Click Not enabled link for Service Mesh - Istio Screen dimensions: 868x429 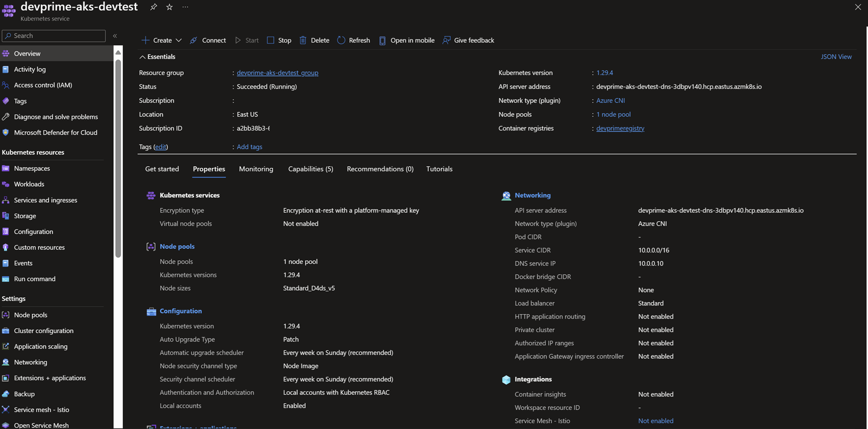point(656,421)
